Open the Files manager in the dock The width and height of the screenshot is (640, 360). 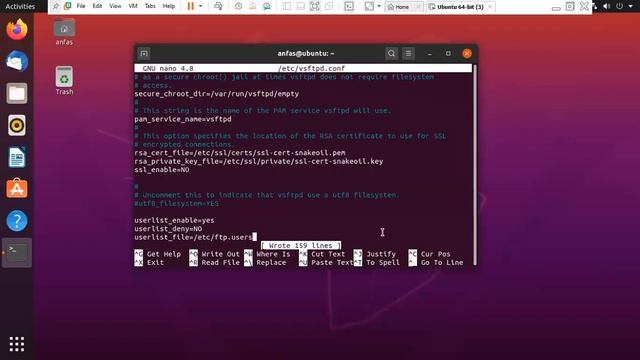(x=17, y=93)
